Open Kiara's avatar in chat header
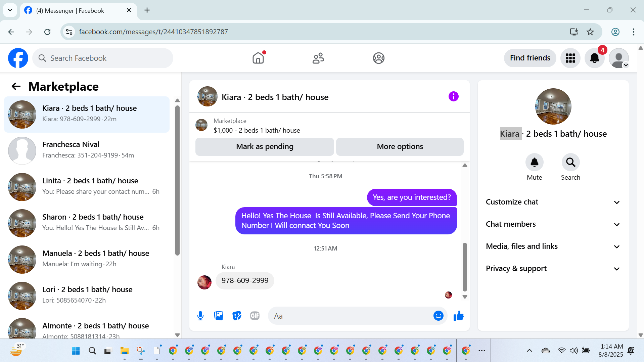Screen dimensions: 644x362 point(208,97)
